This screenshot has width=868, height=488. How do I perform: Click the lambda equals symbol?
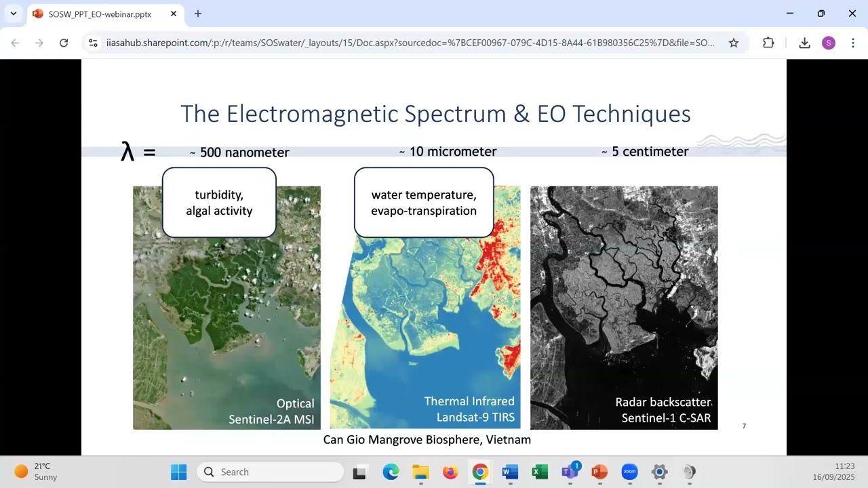(x=138, y=152)
